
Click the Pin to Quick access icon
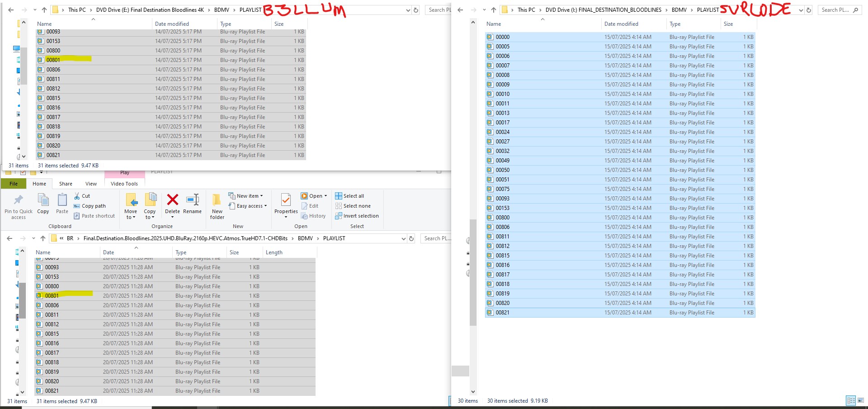coord(19,200)
